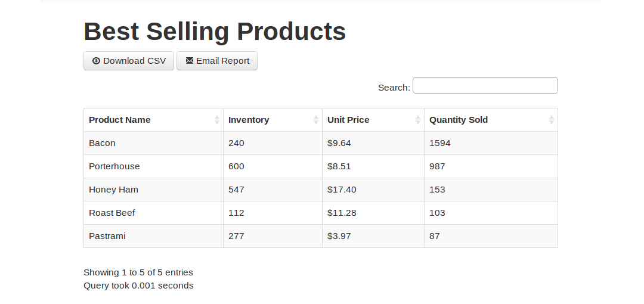Image resolution: width=644 pixels, height=304 pixels.
Task: Click the Honey Ham product name
Action: tap(113, 190)
